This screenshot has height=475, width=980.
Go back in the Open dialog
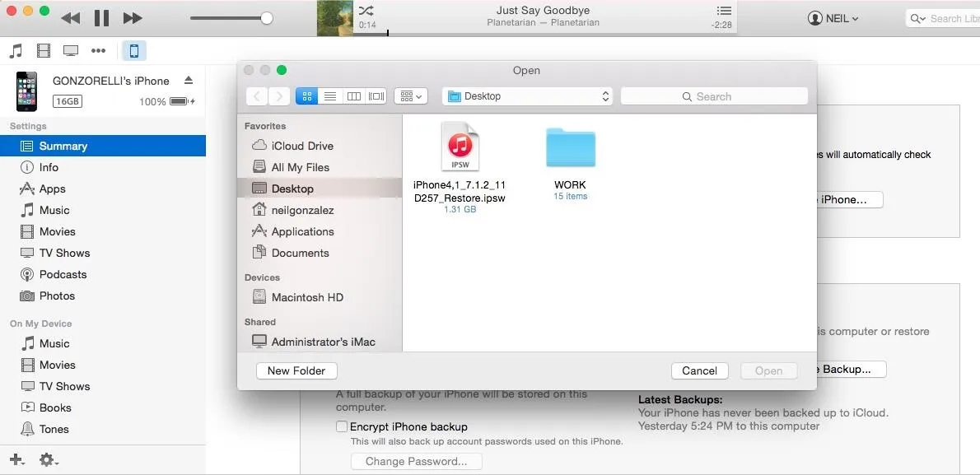(x=257, y=96)
